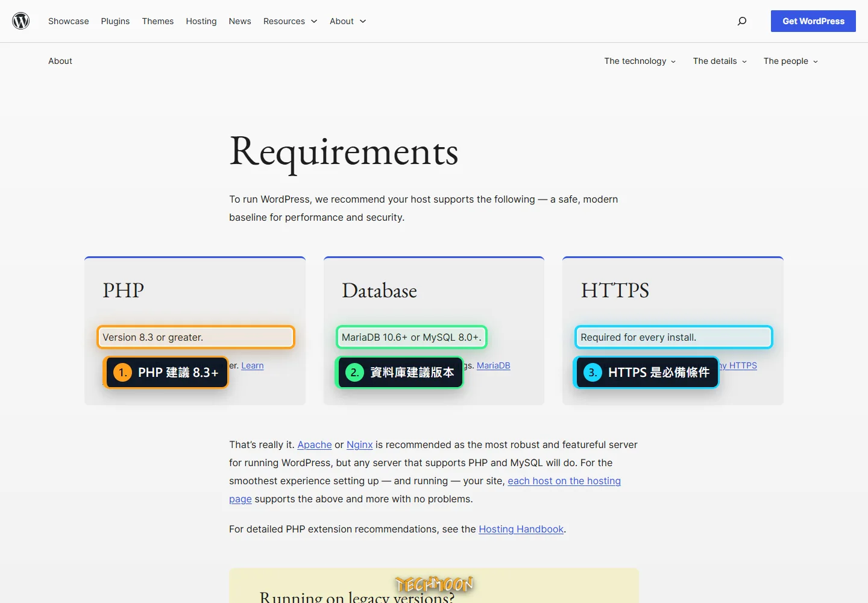
Task: Open the Showcase menu item
Action: (x=69, y=21)
